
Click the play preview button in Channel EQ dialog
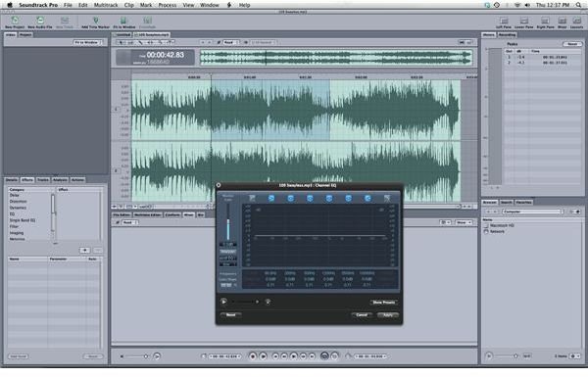(x=223, y=302)
